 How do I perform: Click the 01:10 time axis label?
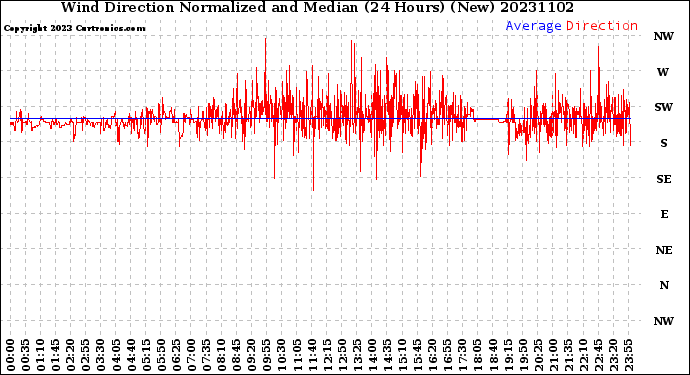tap(40, 355)
